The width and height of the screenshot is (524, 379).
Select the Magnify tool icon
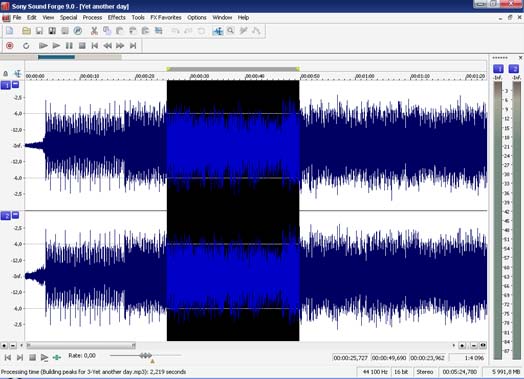pyautogui.click(x=231, y=31)
